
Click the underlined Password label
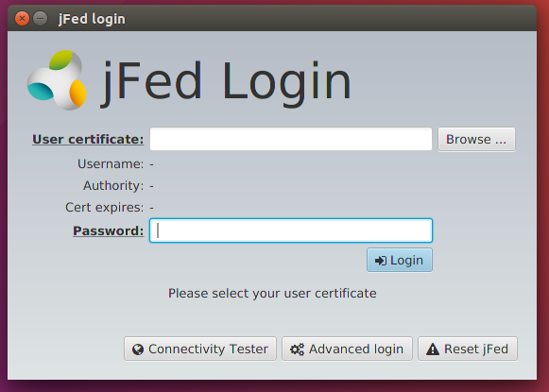pos(108,231)
